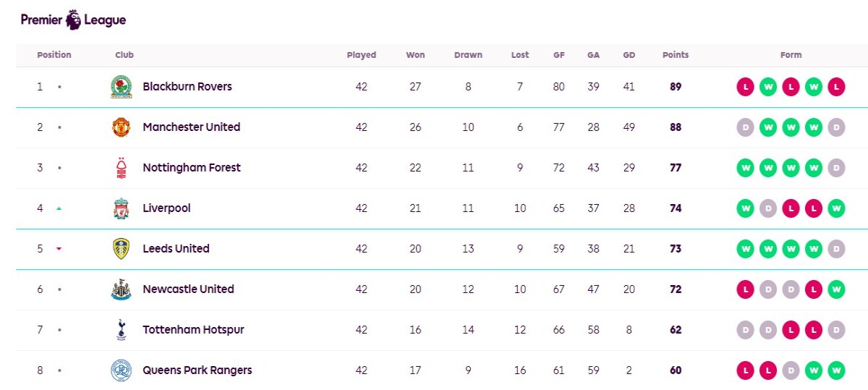868x390 pixels.
Task: Click the Liverpool club crest
Action: coord(121,208)
